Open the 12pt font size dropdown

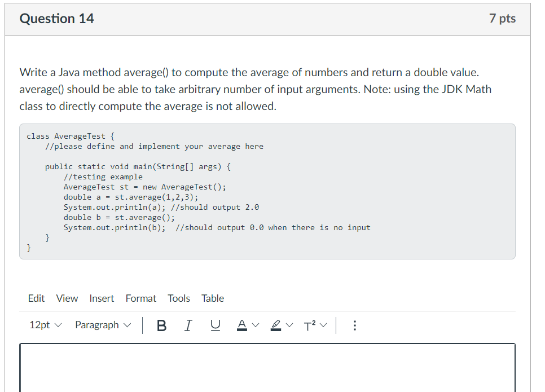[x=45, y=325]
